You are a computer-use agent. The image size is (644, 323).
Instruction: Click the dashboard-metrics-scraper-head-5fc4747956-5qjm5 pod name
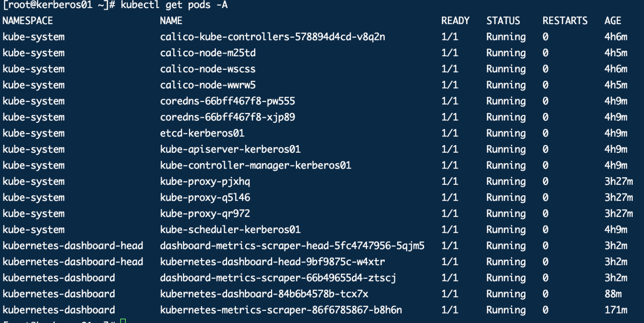(292, 246)
